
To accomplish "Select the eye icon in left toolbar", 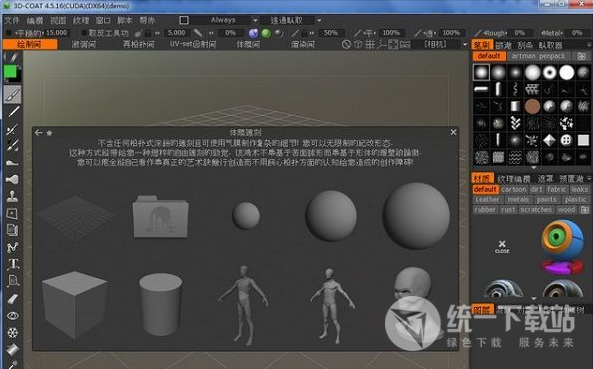I will pos(13,316).
